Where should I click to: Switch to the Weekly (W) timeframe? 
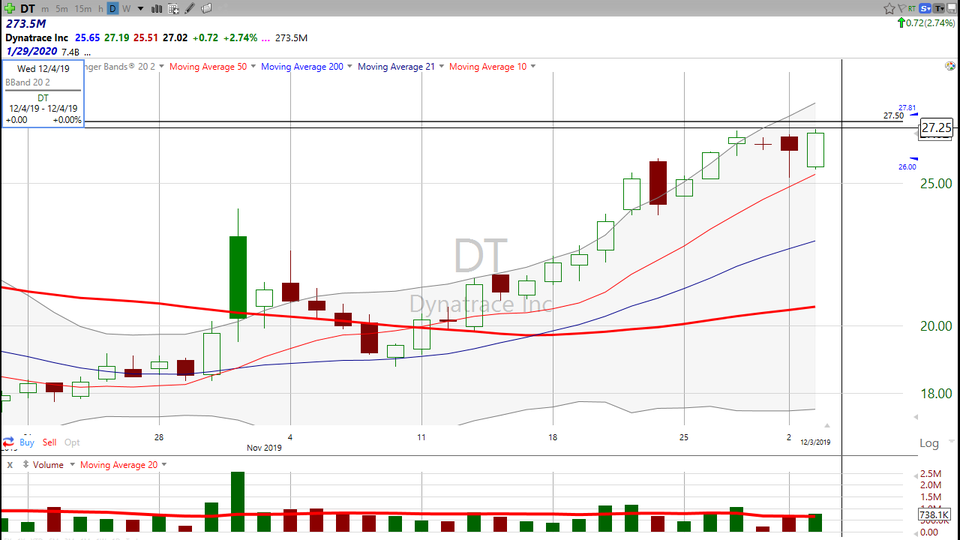pos(126,9)
